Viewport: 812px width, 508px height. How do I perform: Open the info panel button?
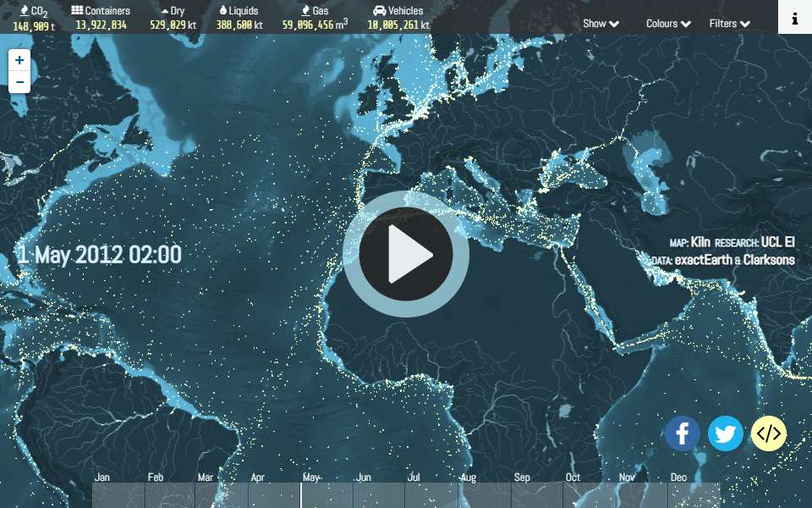click(795, 17)
